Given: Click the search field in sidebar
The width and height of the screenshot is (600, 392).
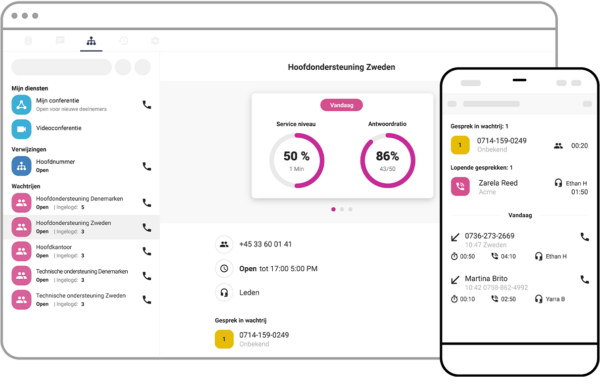Looking at the screenshot, I should [62, 67].
